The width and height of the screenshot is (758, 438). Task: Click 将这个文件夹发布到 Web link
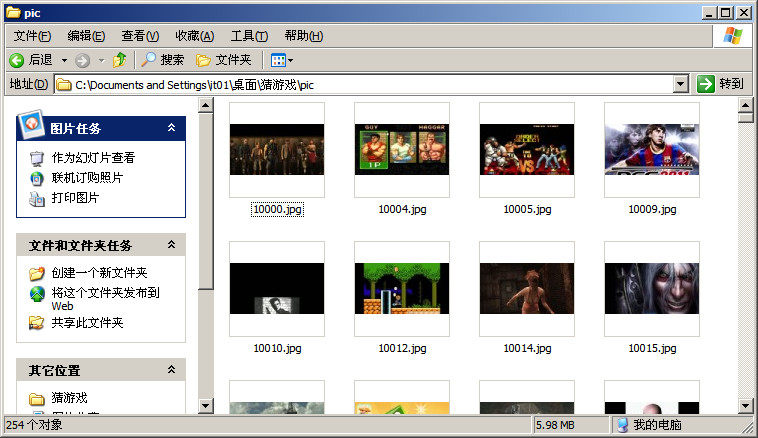105,299
